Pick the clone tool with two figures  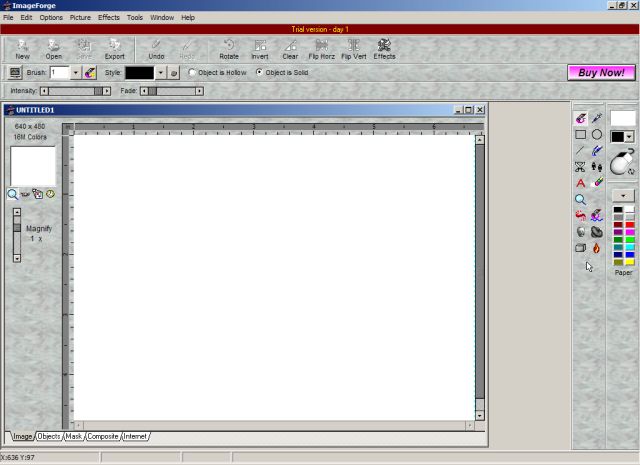(597, 167)
